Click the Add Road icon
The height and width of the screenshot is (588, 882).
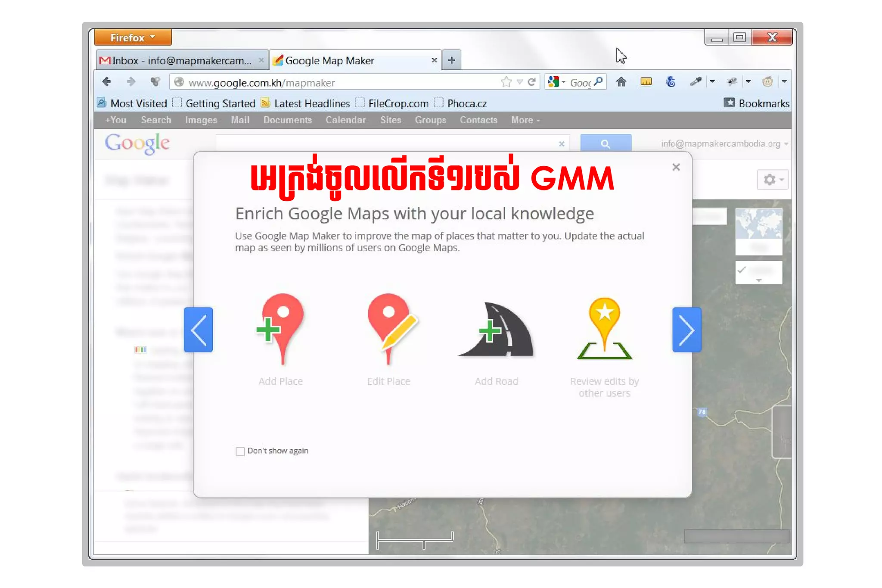coord(496,330)
